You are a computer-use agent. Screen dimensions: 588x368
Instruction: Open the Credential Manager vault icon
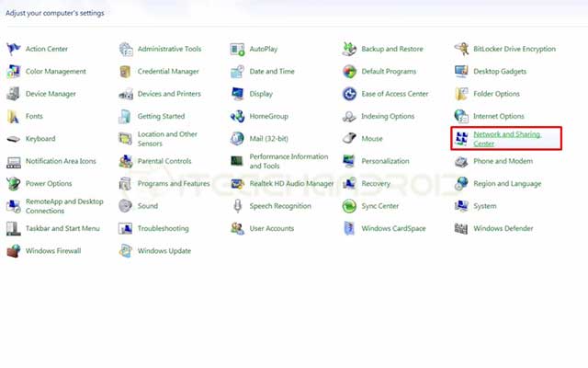126,72
